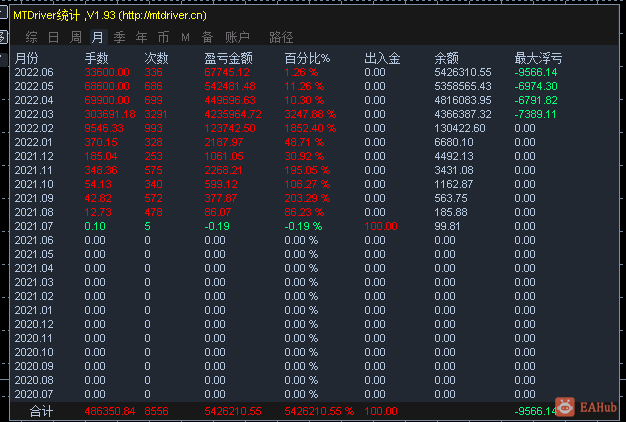Screen dimensions: 626x422
Task: Click profit amount 123742.50
Action: (x=230, y=128)
